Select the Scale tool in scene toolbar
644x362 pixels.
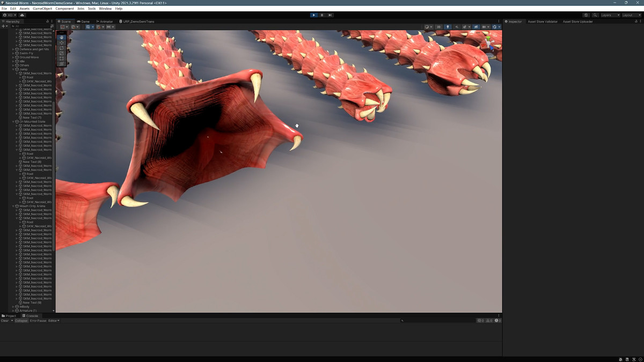[62, 54]
